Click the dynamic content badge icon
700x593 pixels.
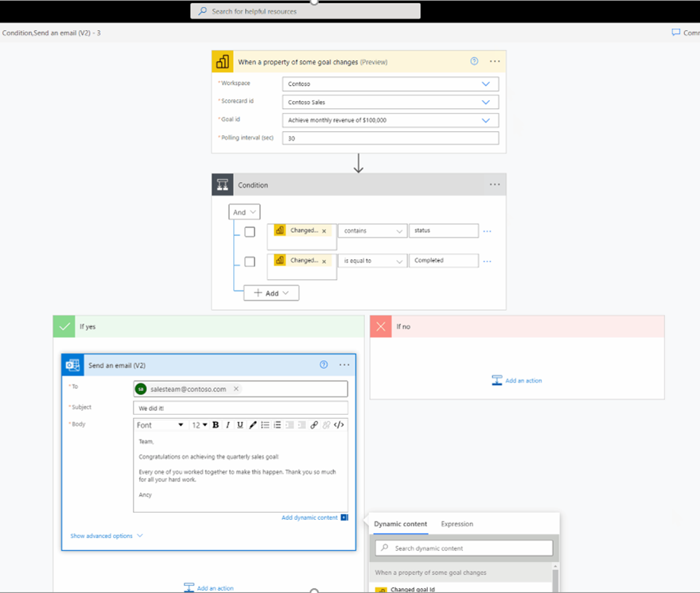(344, 517)
